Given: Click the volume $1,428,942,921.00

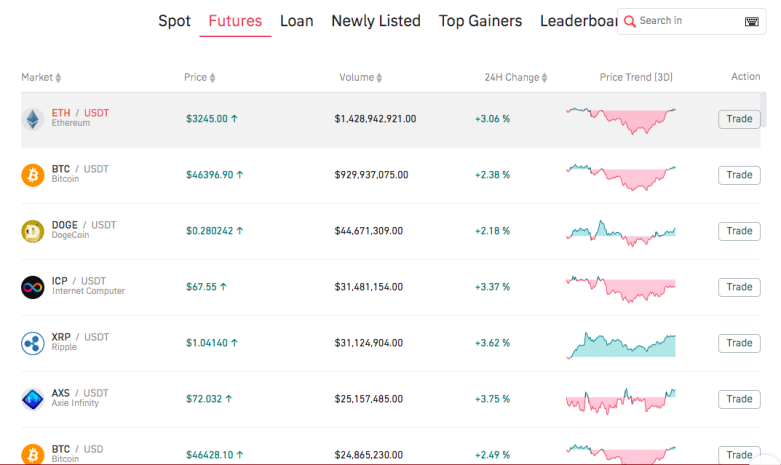Looking at the screenshot, I should click(376, 119).
